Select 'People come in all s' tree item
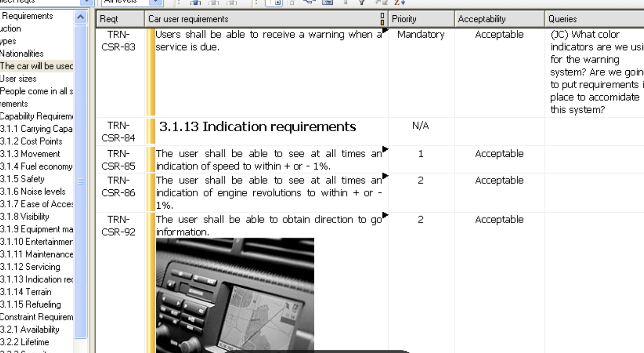The height and width of the screenshot is (353, 644). coord(36,91)
